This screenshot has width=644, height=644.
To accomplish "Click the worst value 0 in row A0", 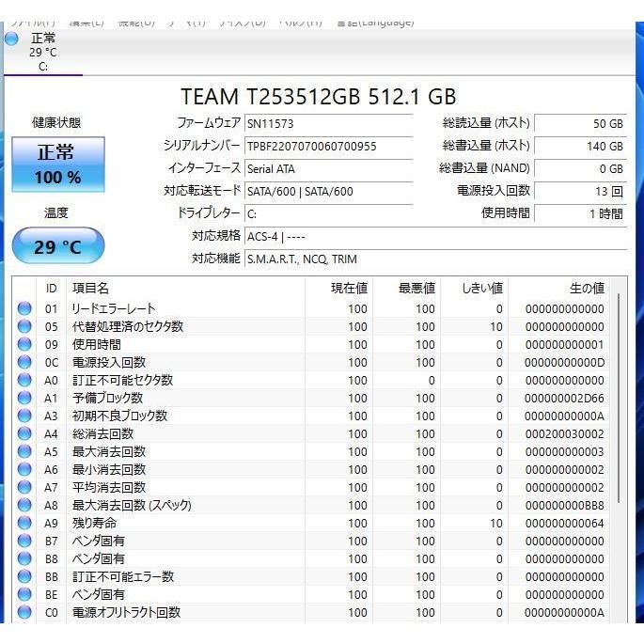I will point(432,381).
